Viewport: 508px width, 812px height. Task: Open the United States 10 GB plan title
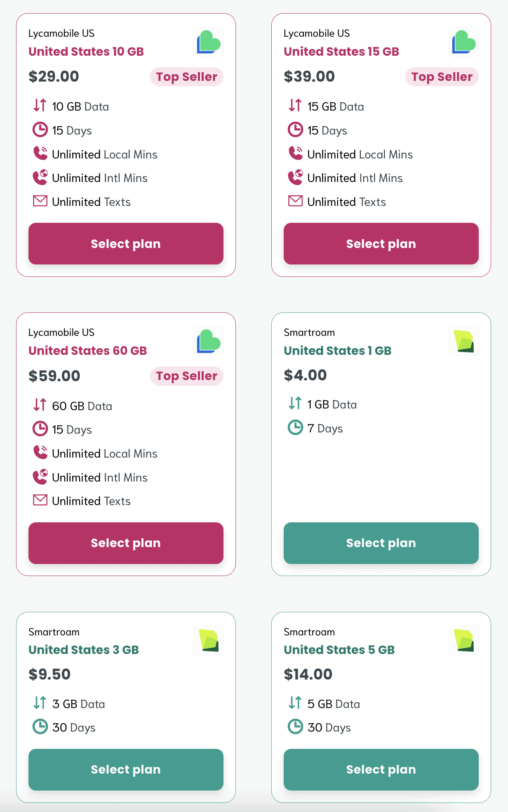pos(86,52)
